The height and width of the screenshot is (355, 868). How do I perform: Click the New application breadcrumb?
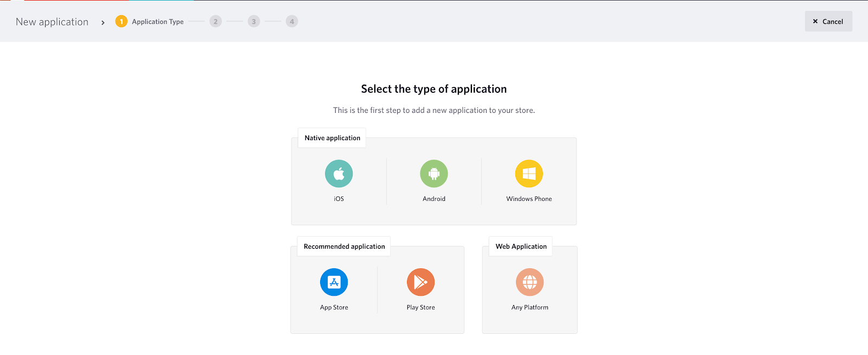[x=52, y=22]
